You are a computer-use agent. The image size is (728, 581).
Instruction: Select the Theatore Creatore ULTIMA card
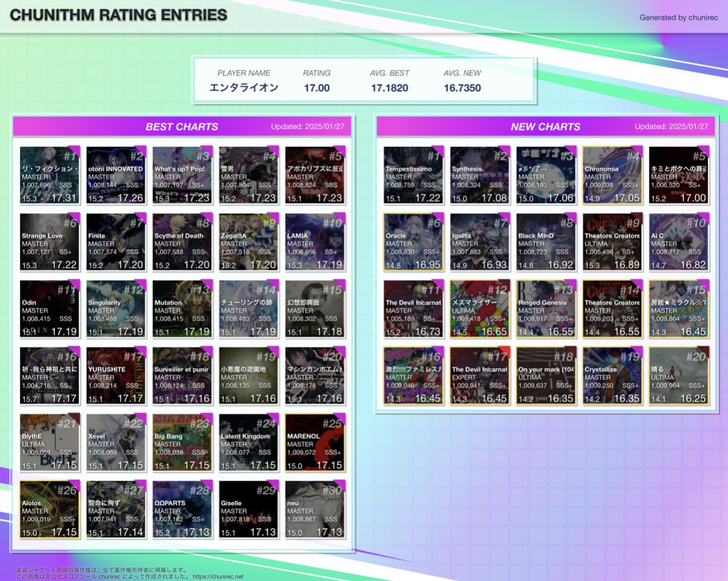[x=612, y=242]
